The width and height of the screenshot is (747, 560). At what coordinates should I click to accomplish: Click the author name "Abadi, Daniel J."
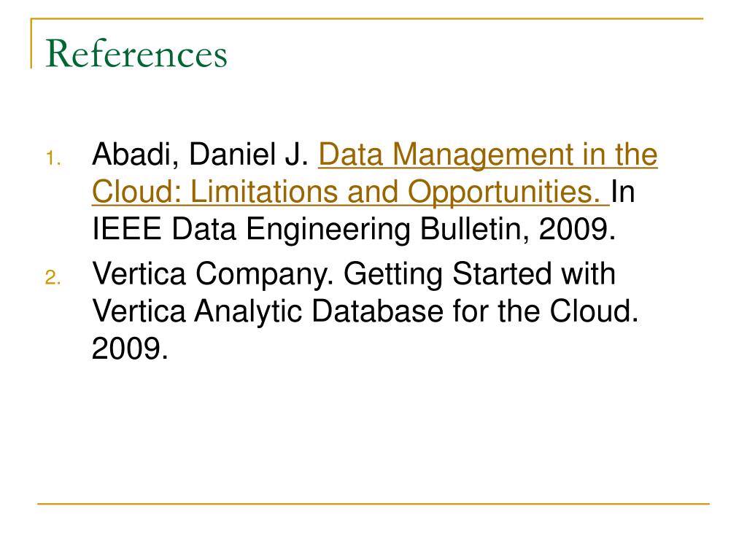[201, 155]
